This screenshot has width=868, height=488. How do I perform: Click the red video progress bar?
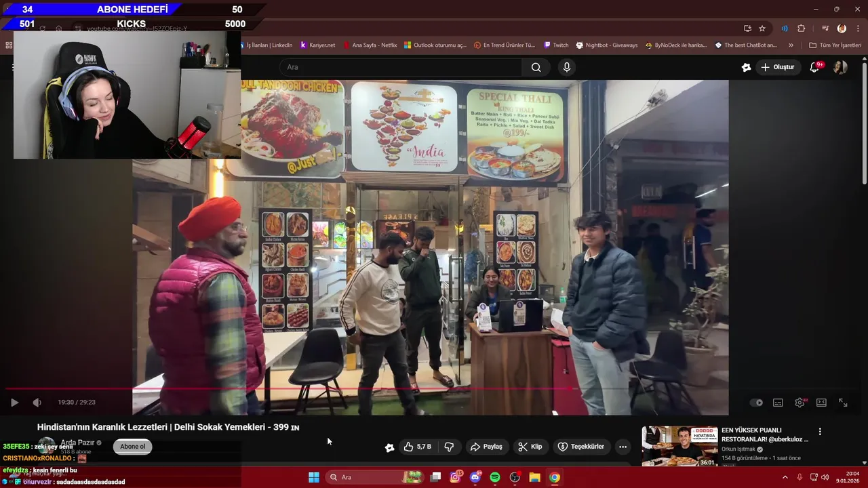[x=434, y=389]
